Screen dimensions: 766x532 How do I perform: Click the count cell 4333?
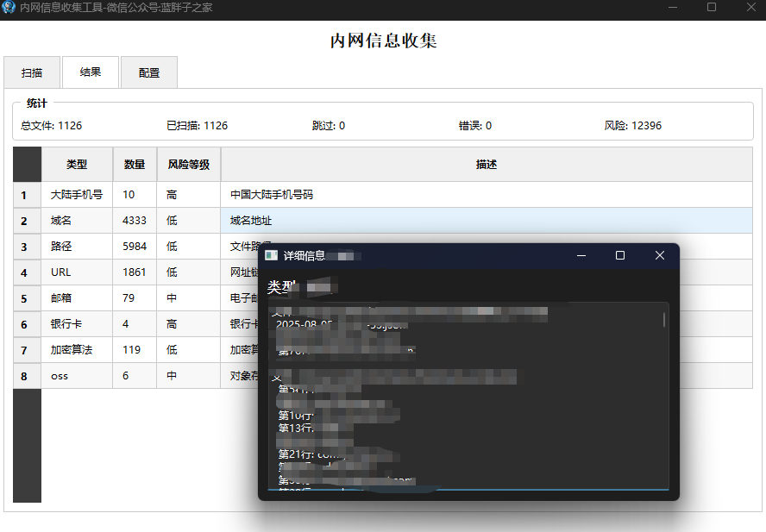pyautogui.click(x=135, y=221)
